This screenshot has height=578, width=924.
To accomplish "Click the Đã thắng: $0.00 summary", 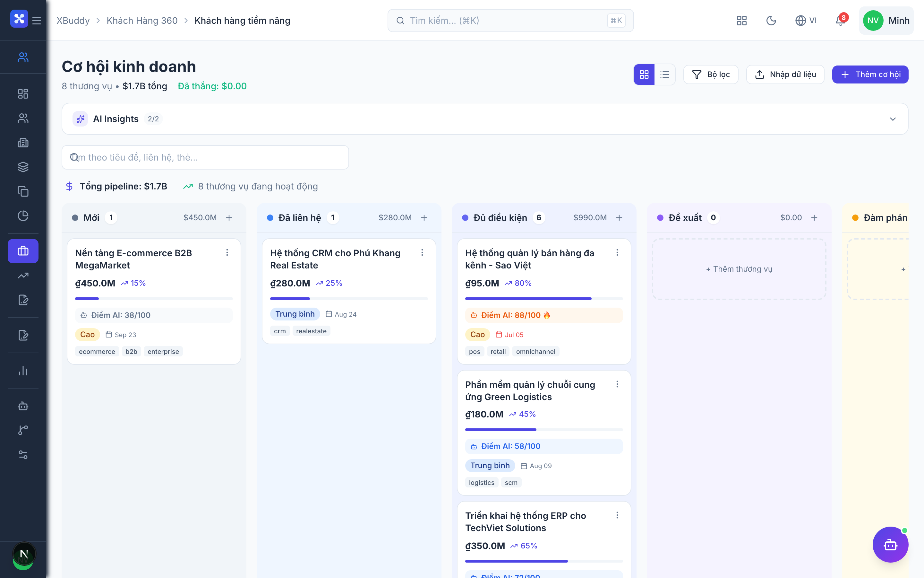I will pyautogui.click(x=212, y=86).
